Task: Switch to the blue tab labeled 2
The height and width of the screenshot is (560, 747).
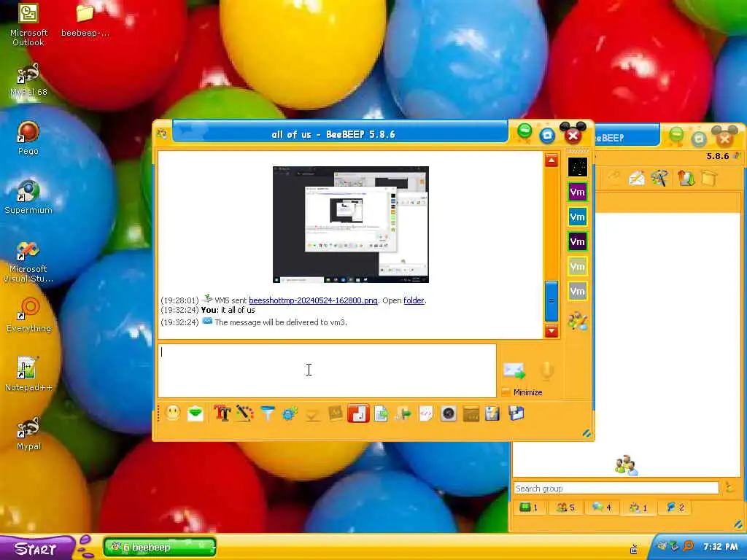Action: coord(676,507)
